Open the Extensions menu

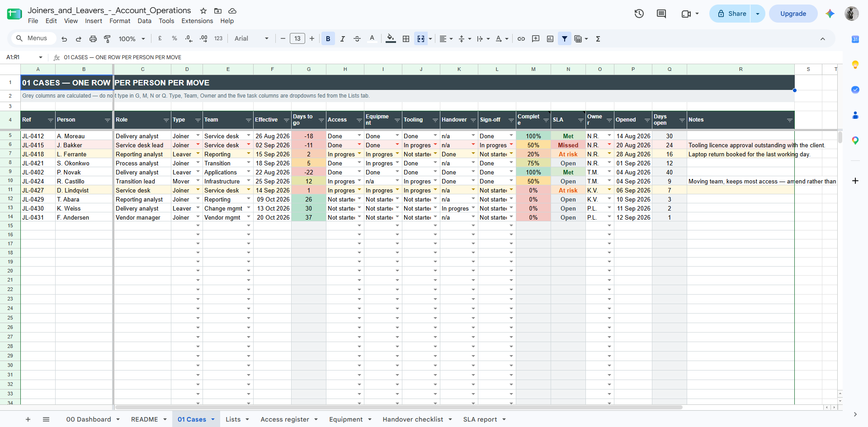point(197,21)
